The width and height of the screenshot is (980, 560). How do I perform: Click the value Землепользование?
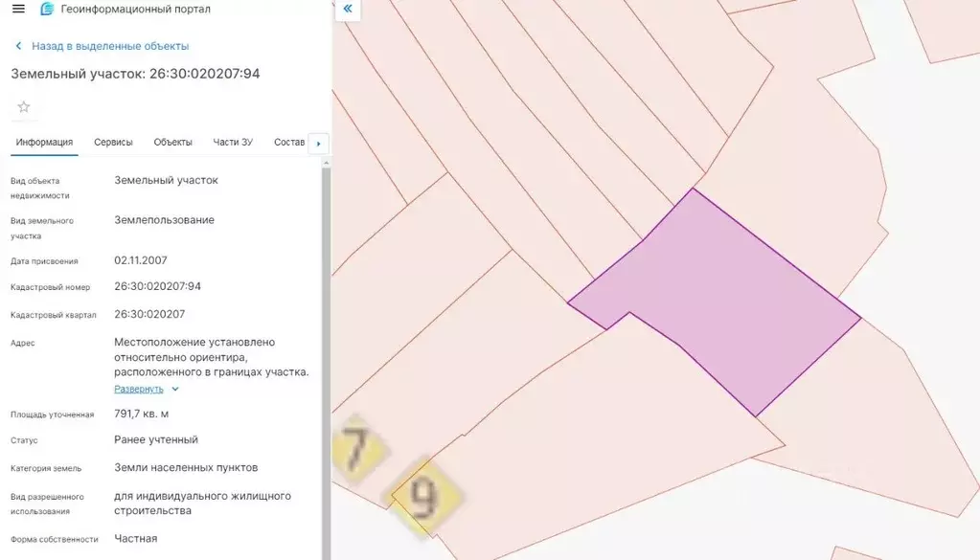(164, 220)
